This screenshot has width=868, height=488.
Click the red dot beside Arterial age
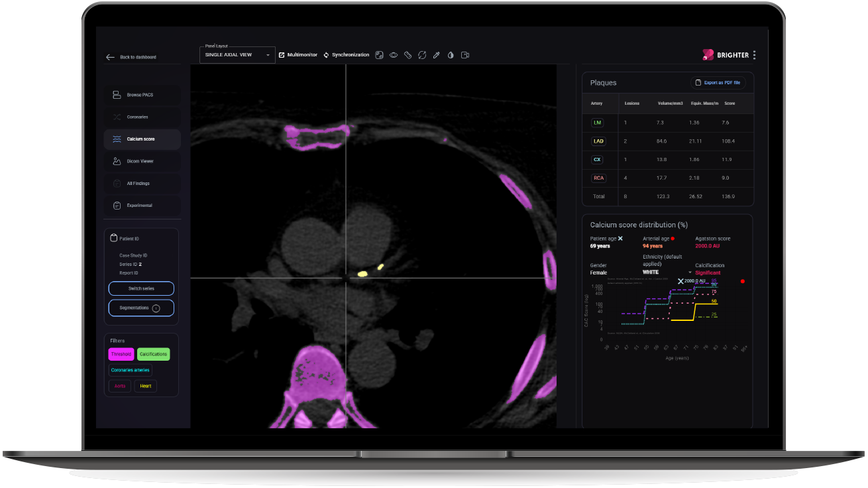[x=673, y=238]
